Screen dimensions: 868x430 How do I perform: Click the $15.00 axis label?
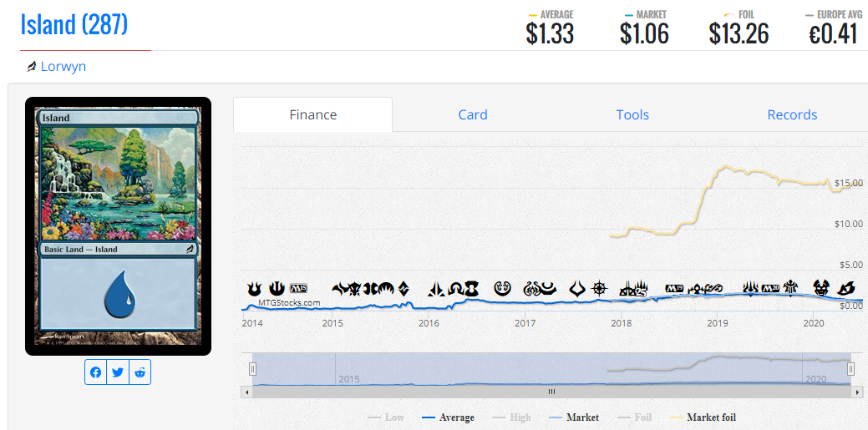pyautogui.click(x=849, y=183)
